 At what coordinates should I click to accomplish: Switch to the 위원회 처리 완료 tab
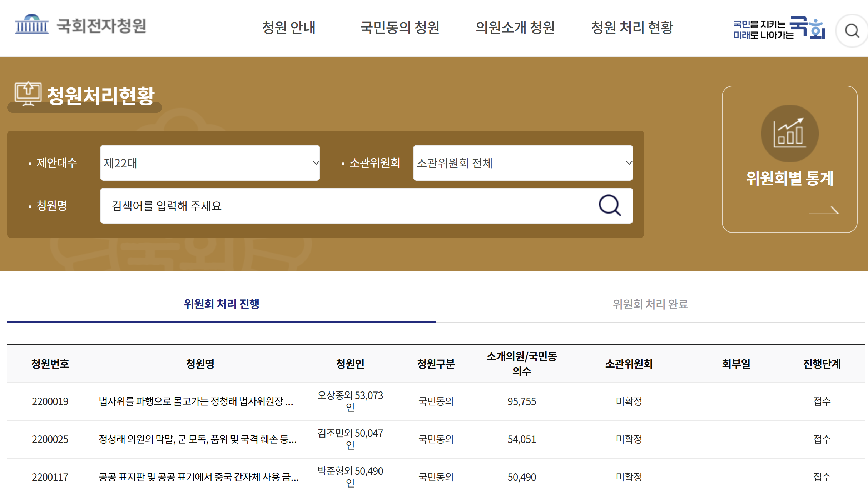click(651, 304)
